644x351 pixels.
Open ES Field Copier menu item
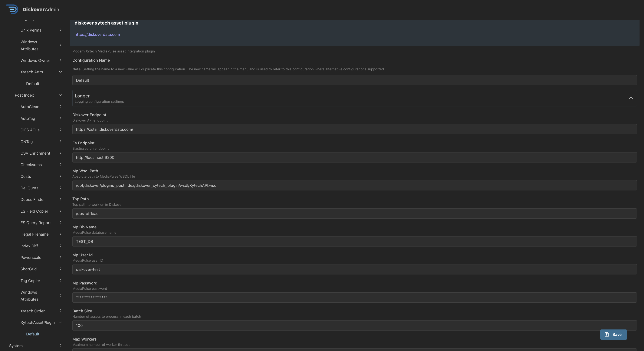coord(41,211)
